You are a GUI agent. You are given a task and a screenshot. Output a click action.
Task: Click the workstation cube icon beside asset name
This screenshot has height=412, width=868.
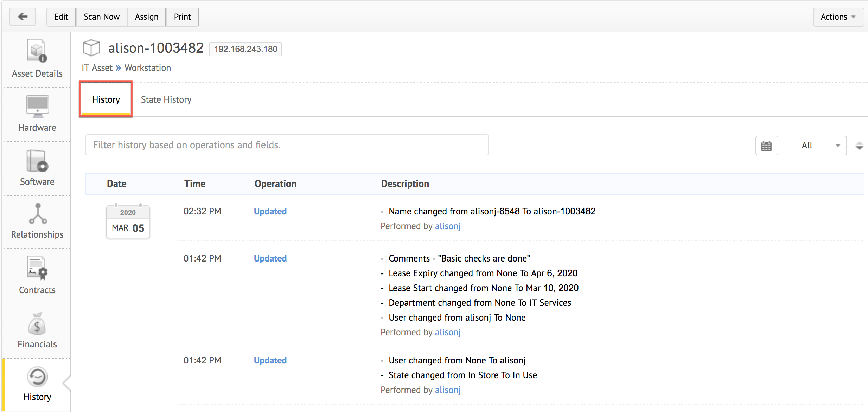pyautogui.click(x=91, y=48)
